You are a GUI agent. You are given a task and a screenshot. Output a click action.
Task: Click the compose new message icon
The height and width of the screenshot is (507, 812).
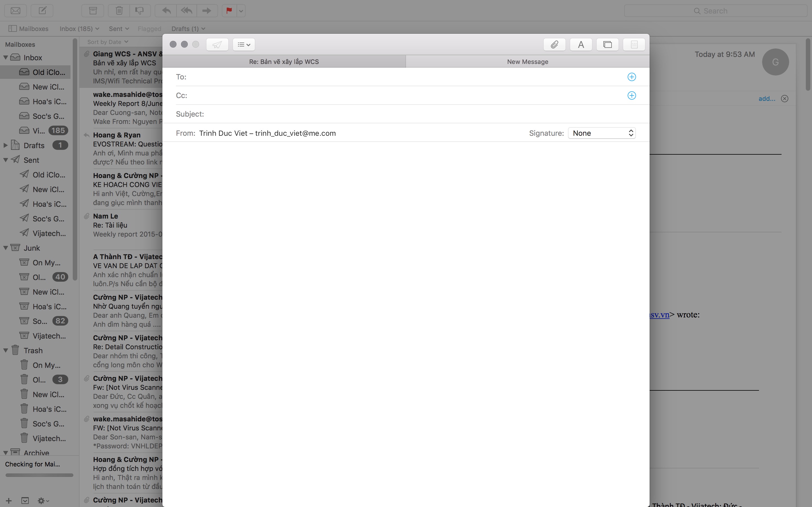(42, 11)
